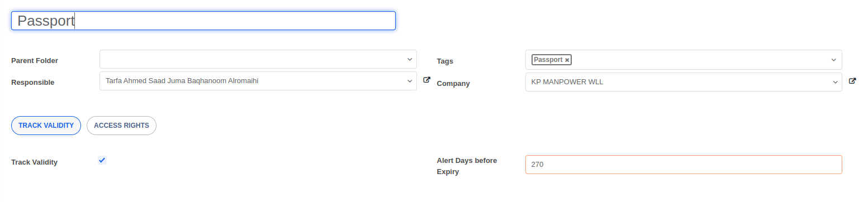Viewport: 868px width, 202px height.
Task: Click the Passport folder name field
Action: 203,21
